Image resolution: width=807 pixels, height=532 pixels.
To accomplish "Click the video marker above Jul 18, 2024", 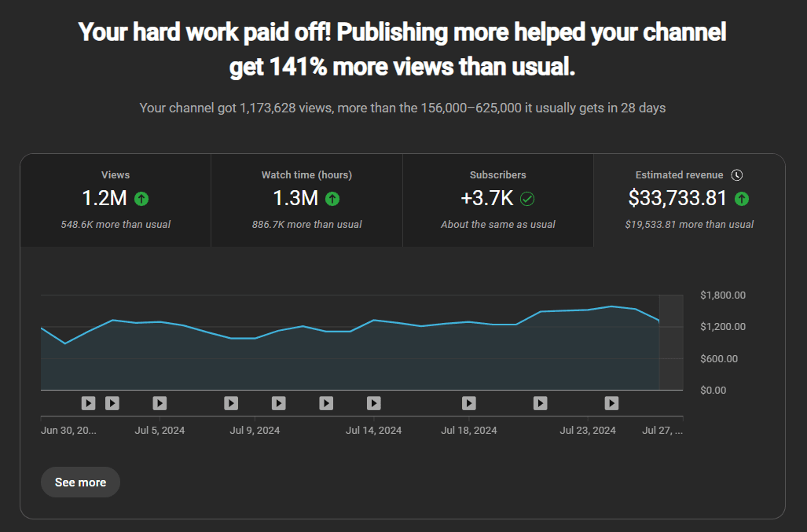I will click(469, 403).
